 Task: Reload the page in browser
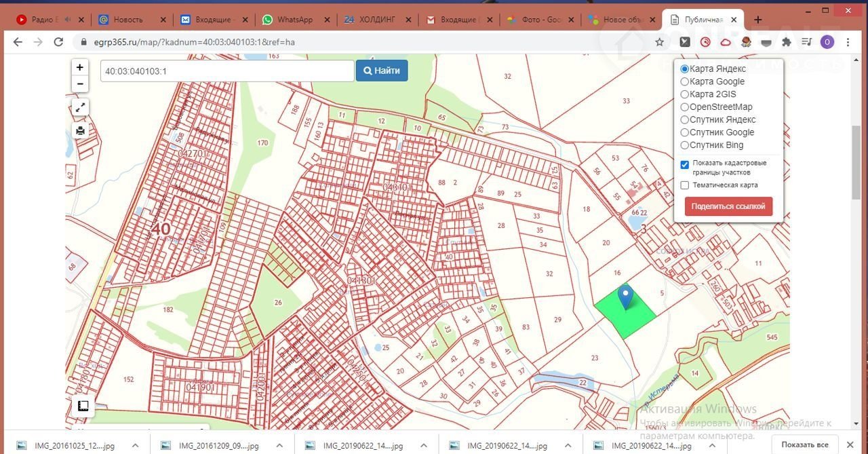58,42
